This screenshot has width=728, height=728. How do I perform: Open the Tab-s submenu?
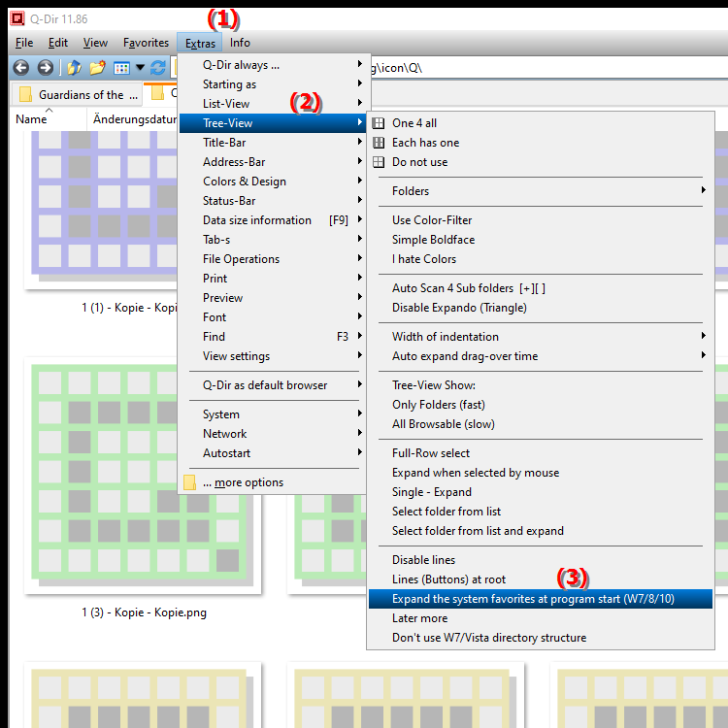pyautogui.click(x=273, y=240)
